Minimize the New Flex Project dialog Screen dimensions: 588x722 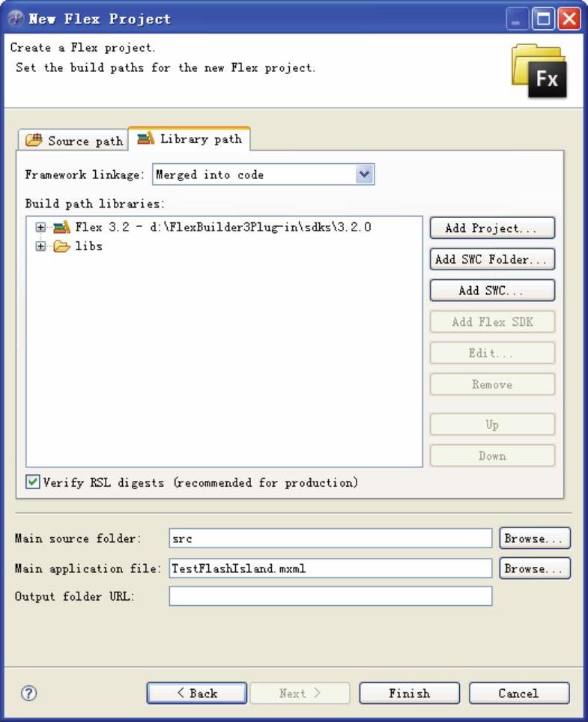tap(517, 19)
